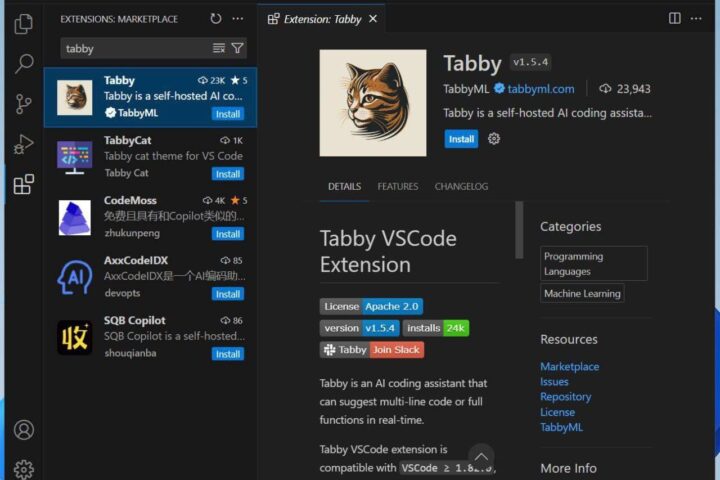Switch to the FEATURES tab
720x480 pixels.
(398, 186)
